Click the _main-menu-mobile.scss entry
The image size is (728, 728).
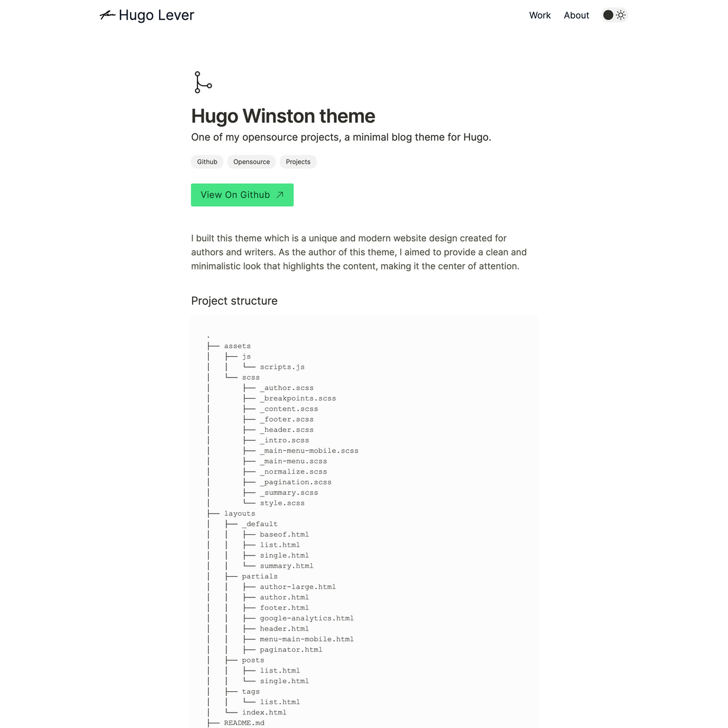click(x=309, y=451)
